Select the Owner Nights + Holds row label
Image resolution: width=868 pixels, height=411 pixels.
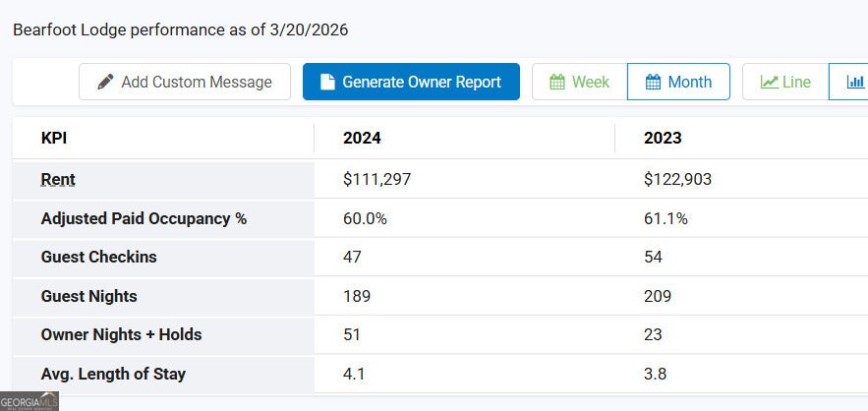pos(121,334)
